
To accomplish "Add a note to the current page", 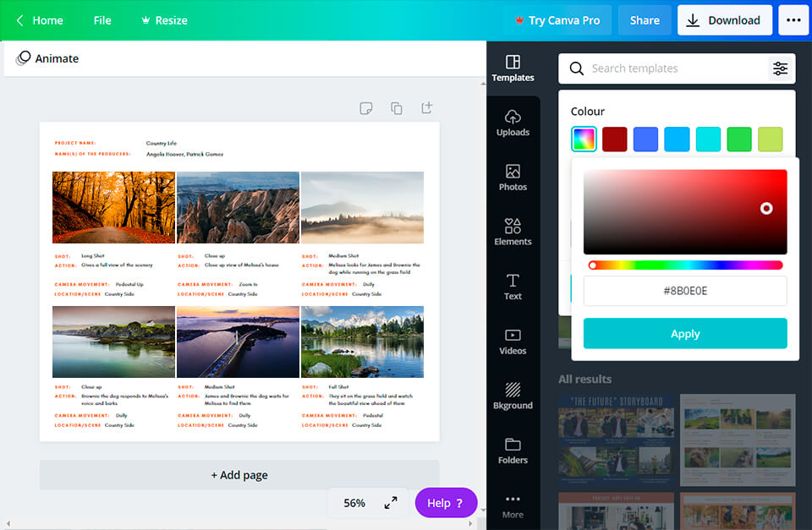I will [365, 108].
